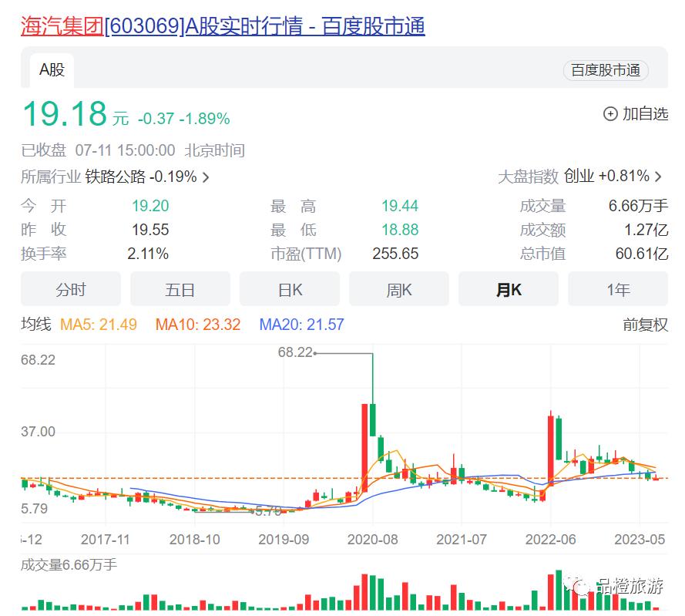This screenshot has height=616, width=685.
Task: Click the 2021-07 date axis label
Action: pyautogui.click(x=462, y=540)
